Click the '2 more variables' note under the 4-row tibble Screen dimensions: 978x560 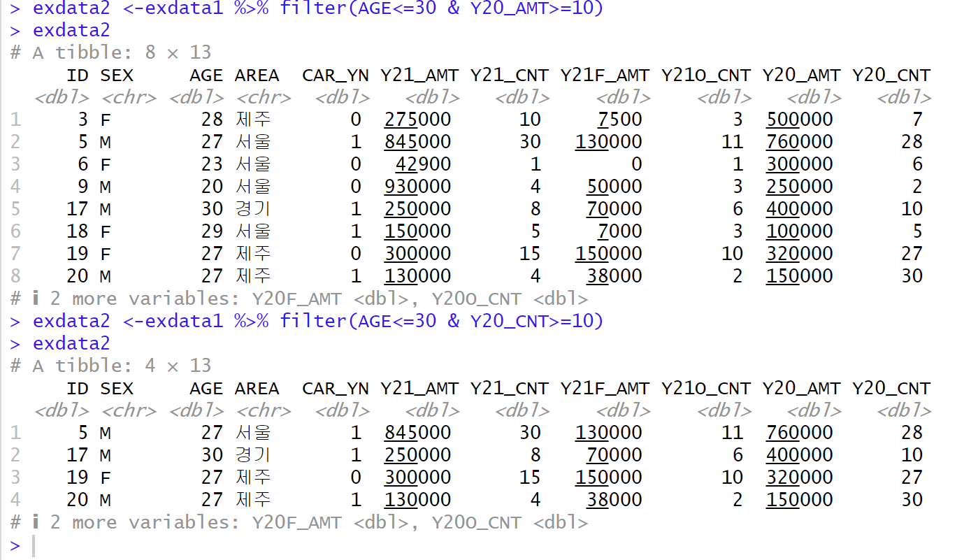[x=299, y=522]
